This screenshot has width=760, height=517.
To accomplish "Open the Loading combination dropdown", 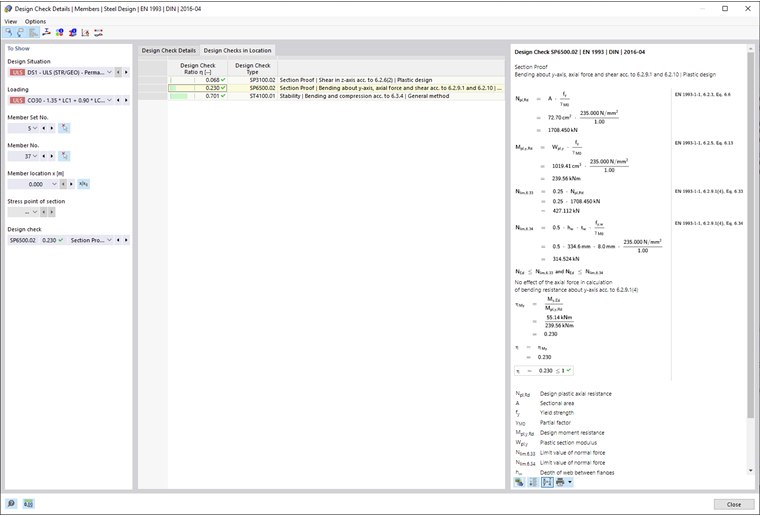I will (109, 100).
